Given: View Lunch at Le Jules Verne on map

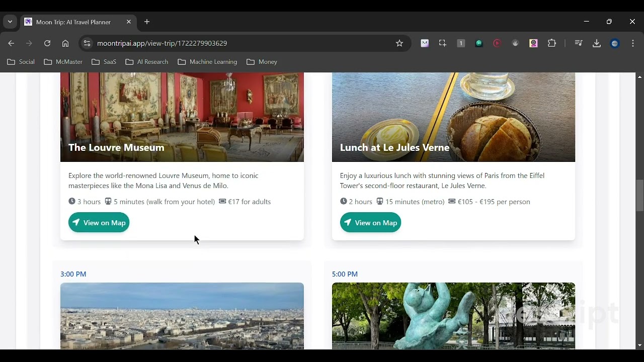Looking at the screenshot, I should [x=370, y=223].
